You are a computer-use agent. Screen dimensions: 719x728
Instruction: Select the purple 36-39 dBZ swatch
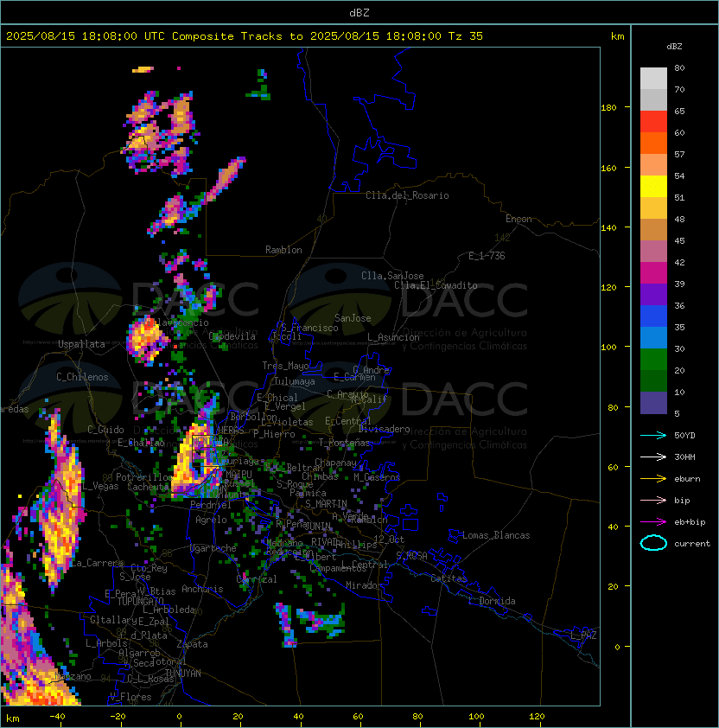point(653,294)
